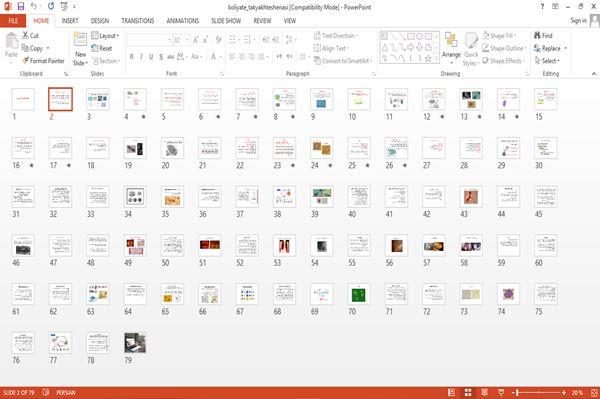
Task: Expand the Copy dropdown arrow
Action: coord(48,48)
